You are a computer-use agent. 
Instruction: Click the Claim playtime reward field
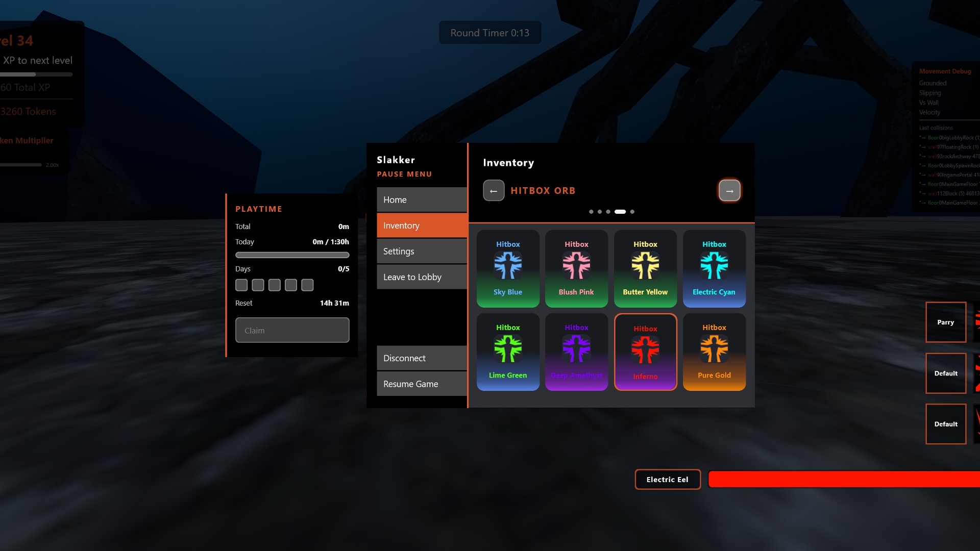coord(292,331)
